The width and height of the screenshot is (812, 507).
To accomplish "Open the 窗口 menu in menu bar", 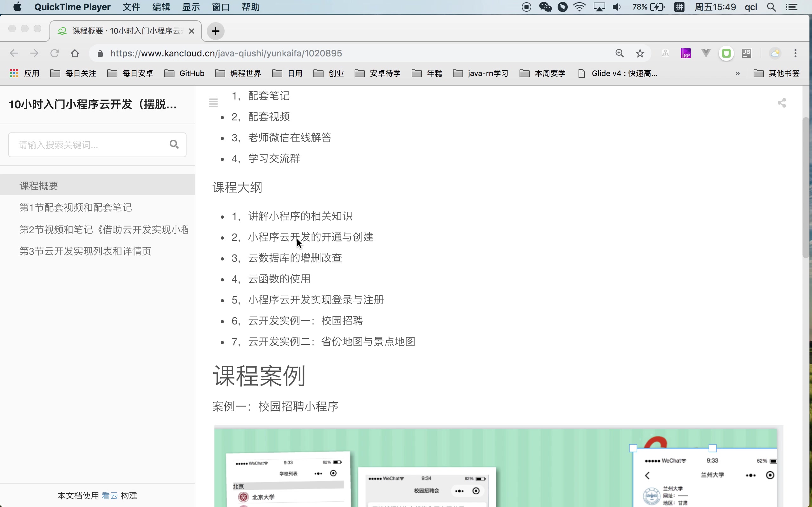I will pos(220,7).
